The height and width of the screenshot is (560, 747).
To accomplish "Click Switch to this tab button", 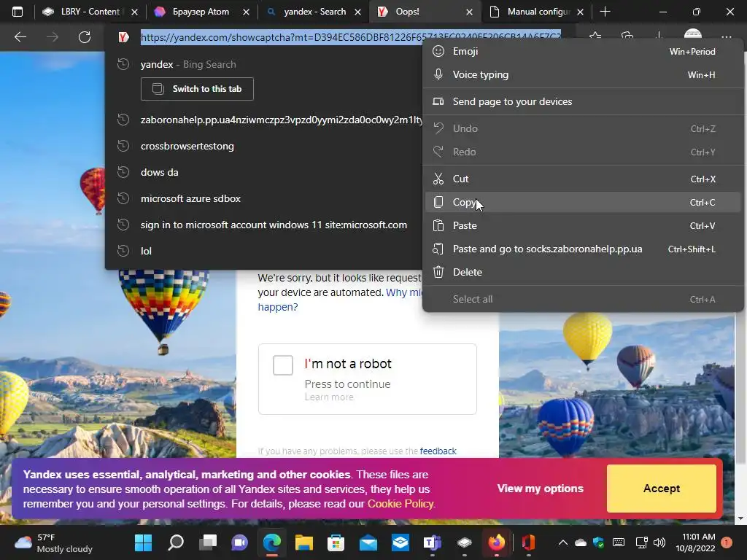I will tap(197, 89).
